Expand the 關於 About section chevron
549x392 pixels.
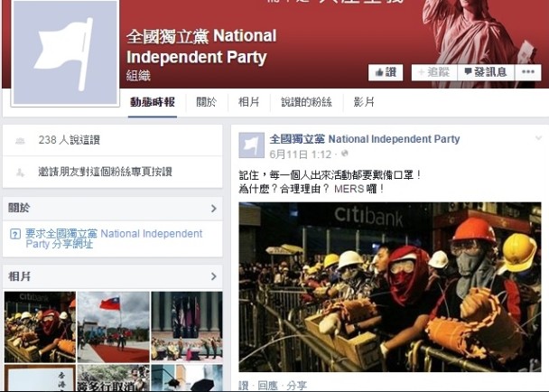(x=214, y=209)
